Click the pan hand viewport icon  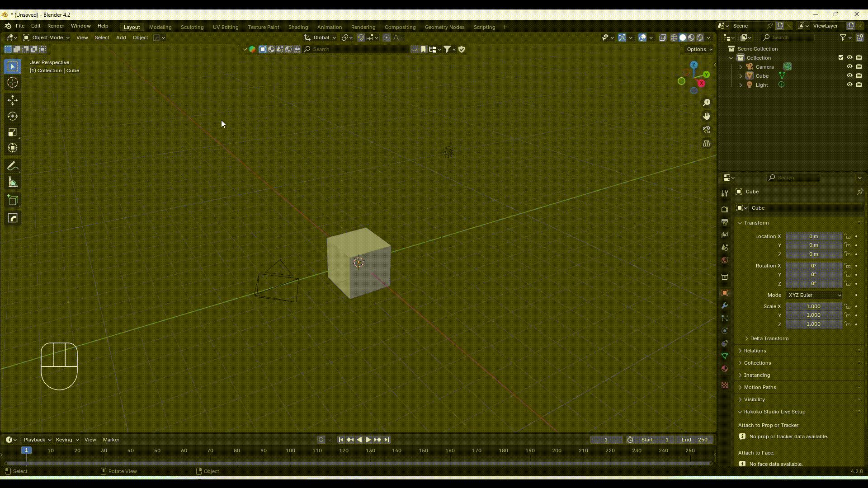coord(707,116)
